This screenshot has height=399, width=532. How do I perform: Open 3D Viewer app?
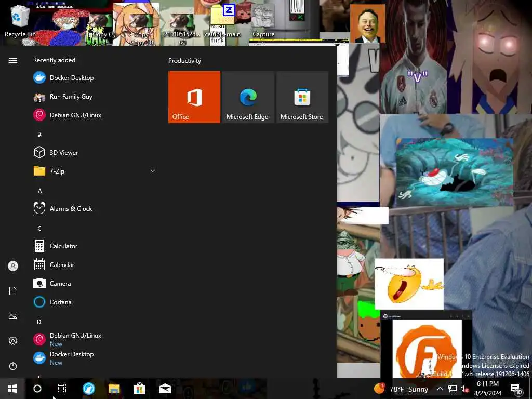pyautogui.click(x=95, y=153)
